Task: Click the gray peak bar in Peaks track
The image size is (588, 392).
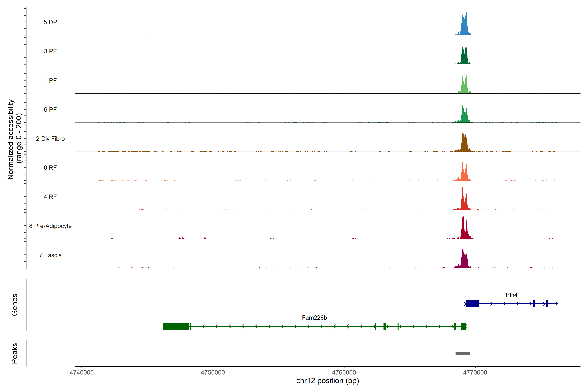Action: tap(463, 353)
